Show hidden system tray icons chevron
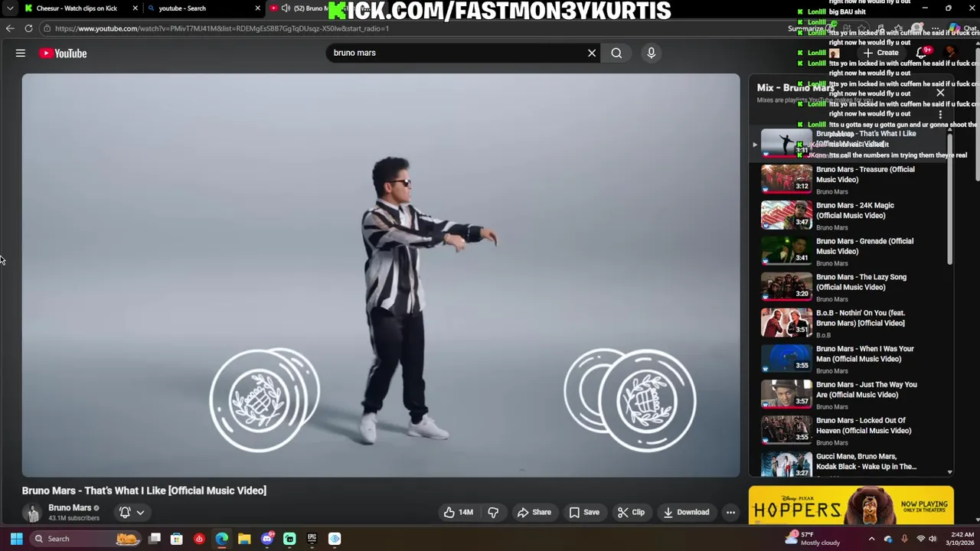Viewport: 980px width, 551px height. tap(871, 539)
